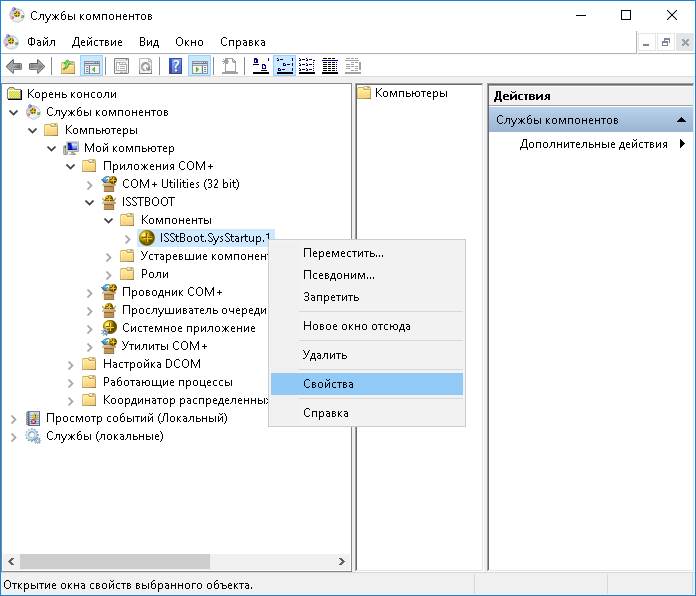Collapse the ISSTBOOT tree node
Screen dimensions: 696x596
[90, 202]
